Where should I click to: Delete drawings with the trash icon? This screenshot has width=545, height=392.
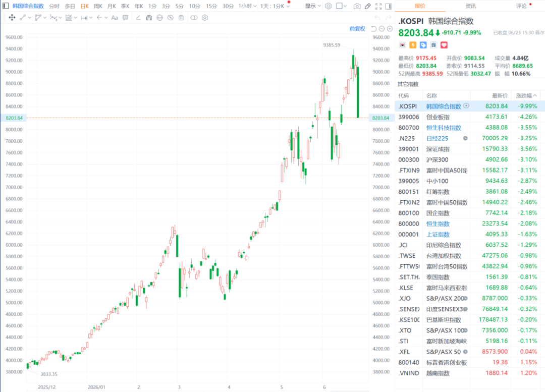(x=181, y=17)
